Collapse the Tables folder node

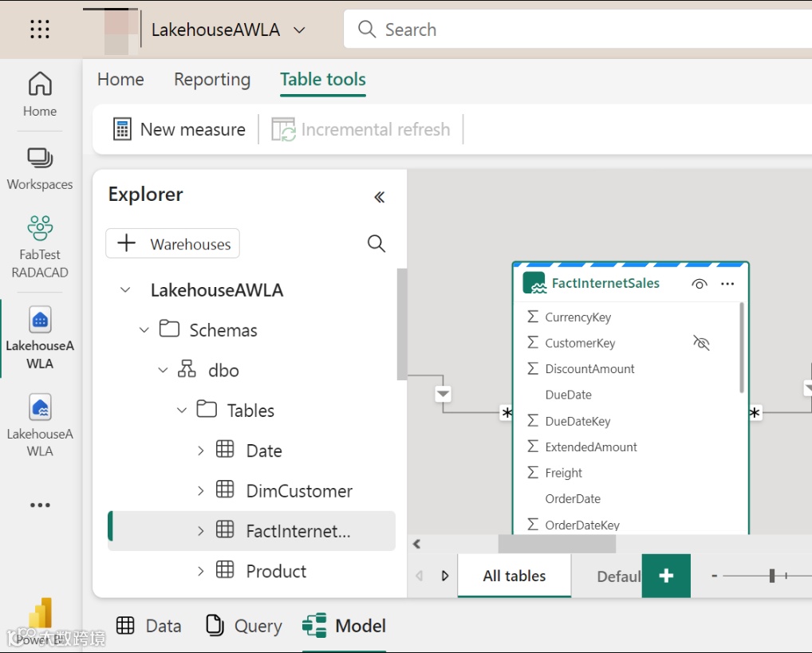182,410
